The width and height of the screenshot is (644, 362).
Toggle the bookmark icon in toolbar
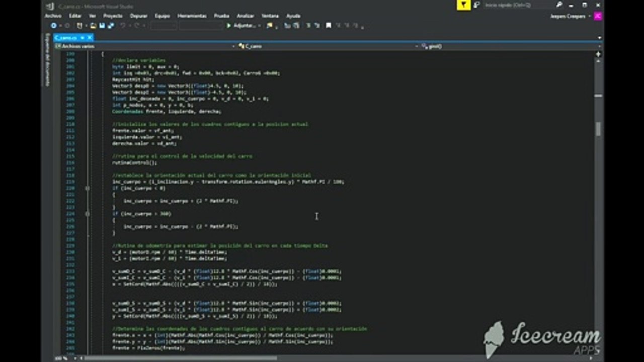pyautogui.click(x=328, y=25)
